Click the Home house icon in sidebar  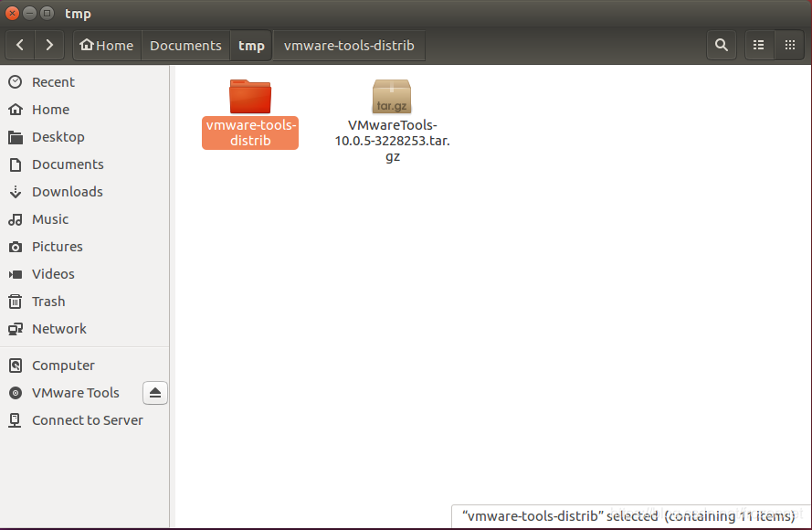[16, 110]
